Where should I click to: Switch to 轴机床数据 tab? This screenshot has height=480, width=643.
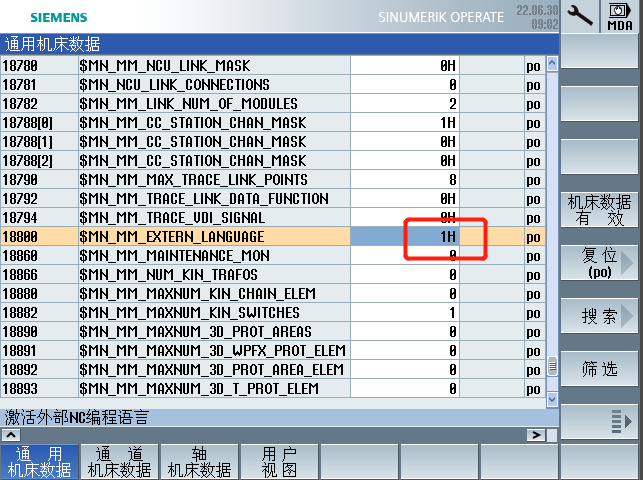point(200,462)
